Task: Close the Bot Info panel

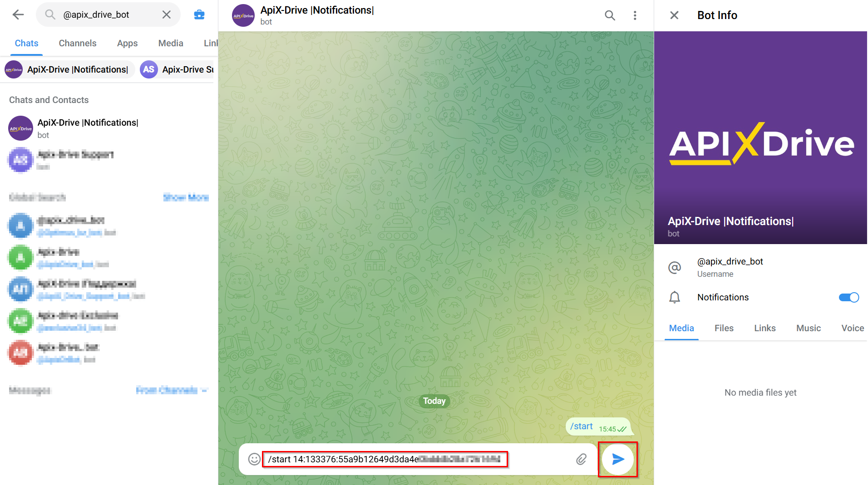Action: (x=674, y=15)
